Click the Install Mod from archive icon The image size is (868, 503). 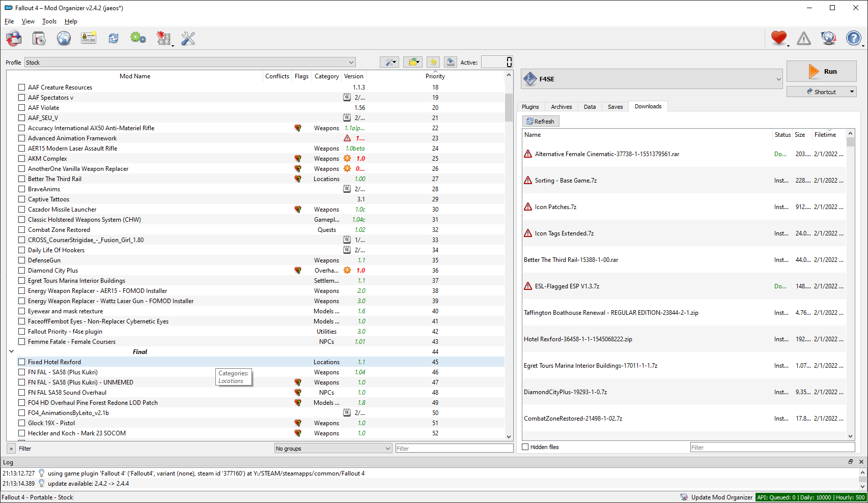coord(39,38)
